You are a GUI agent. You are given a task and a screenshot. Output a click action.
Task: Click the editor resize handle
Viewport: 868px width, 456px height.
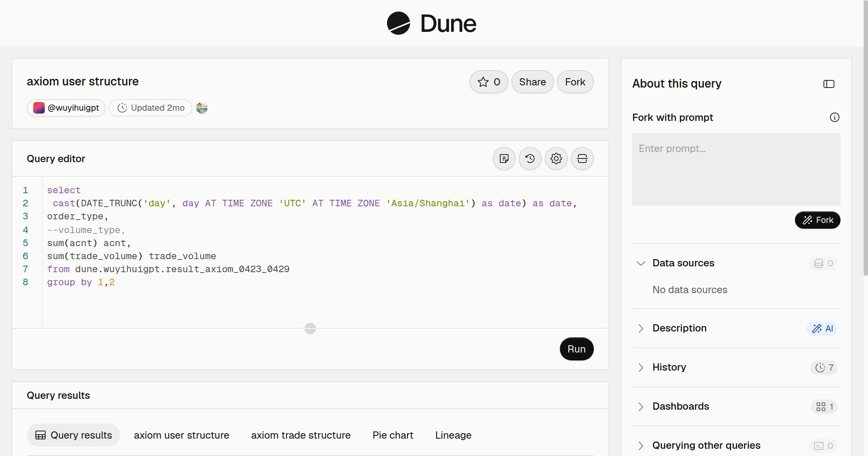[x=310, y=329]
